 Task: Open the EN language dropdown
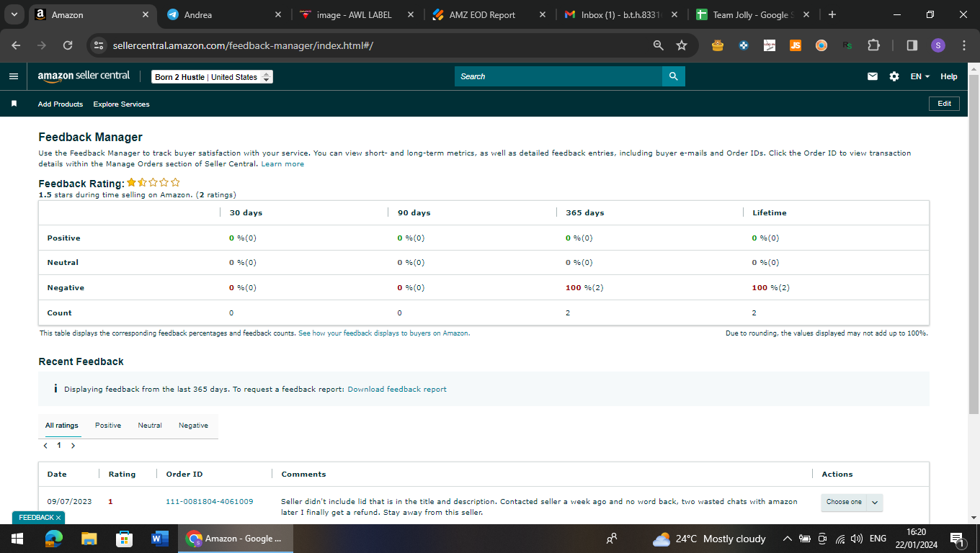coord(920,76)
